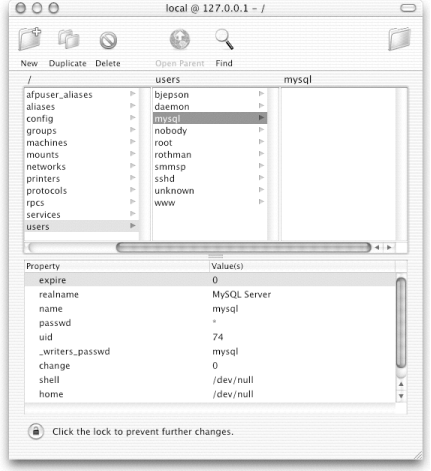Select the shell property row

(x=210, y=380)
